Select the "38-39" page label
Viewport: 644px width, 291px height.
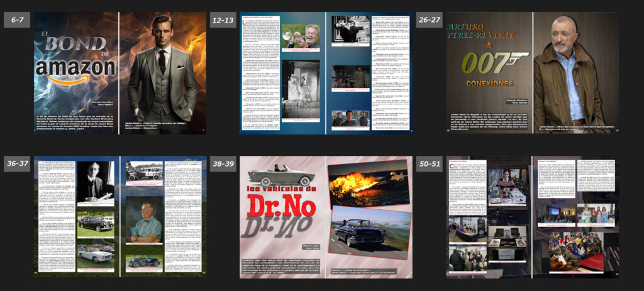223,164
